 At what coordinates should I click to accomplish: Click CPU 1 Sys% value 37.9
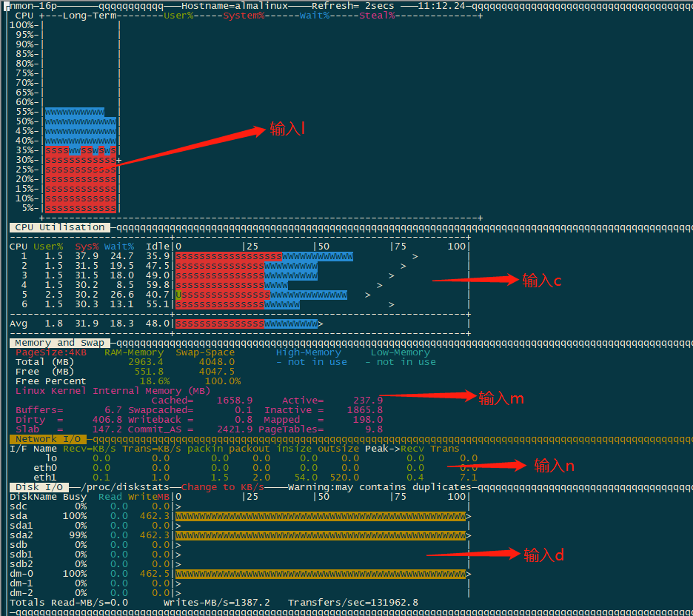[87, 256]
